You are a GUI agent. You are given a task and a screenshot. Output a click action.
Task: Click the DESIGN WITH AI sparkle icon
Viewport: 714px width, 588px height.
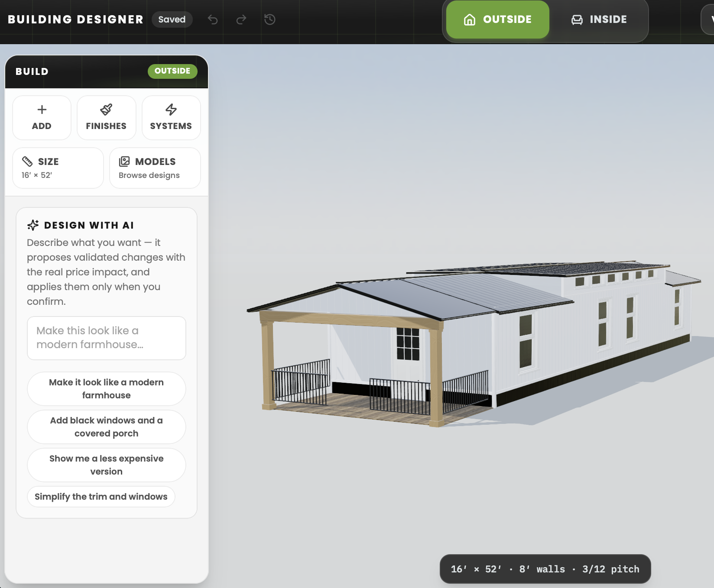coord(33,225)
